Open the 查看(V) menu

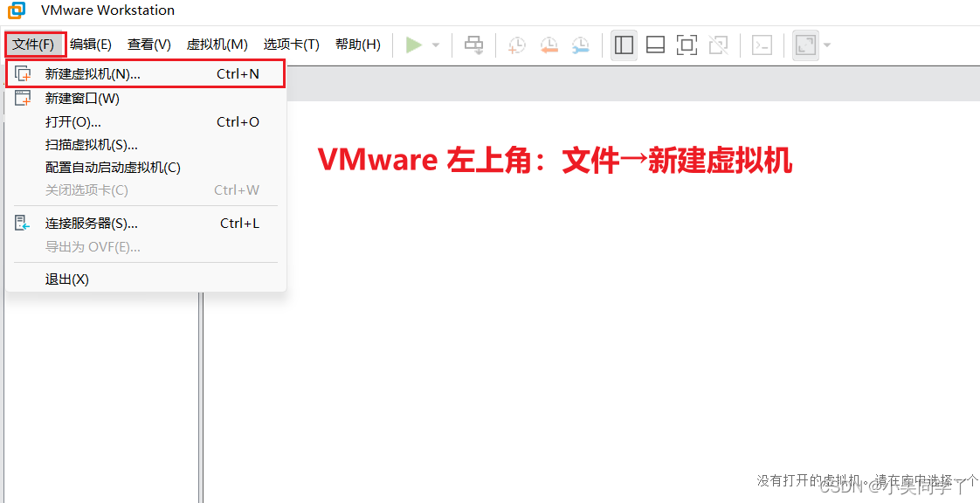(x=149, y=45)
